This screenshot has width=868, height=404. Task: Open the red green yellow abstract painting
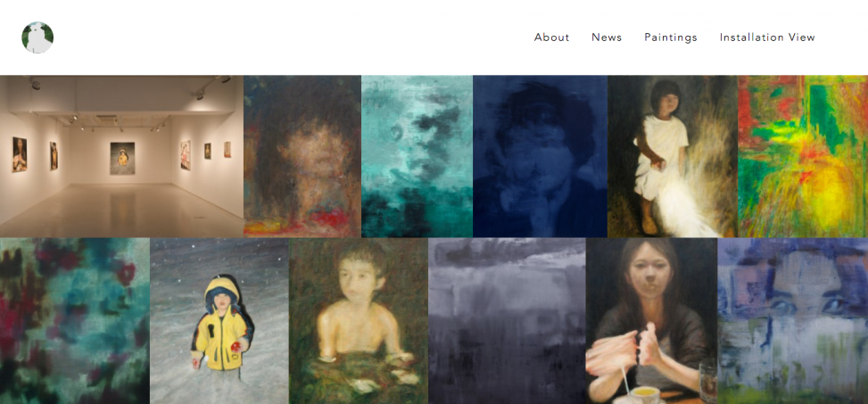tap(803, 157)
